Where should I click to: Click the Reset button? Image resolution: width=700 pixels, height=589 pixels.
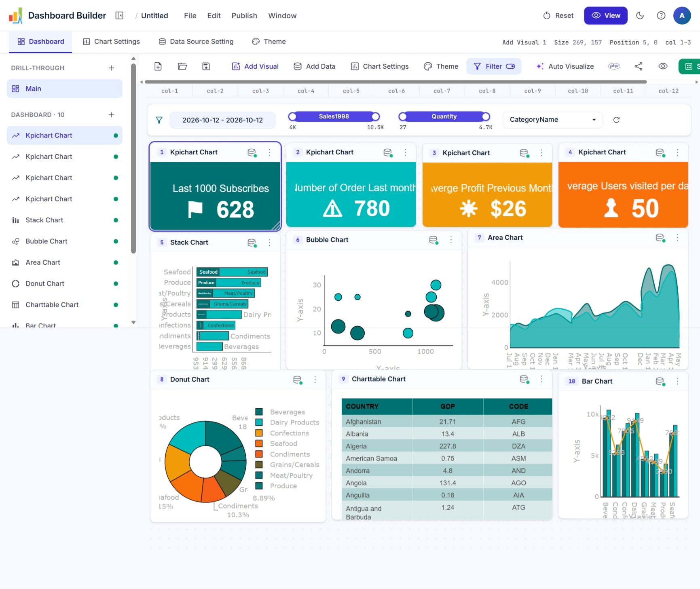[558, 15]
